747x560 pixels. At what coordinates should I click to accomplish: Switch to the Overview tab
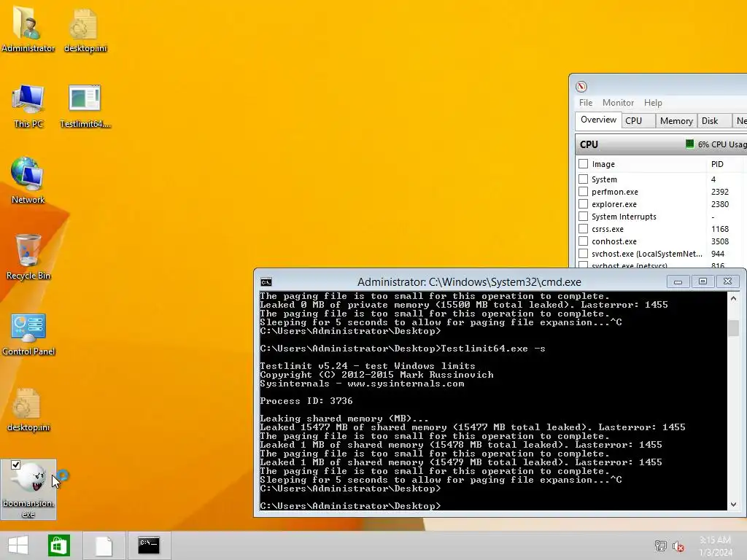(x=598, y=120)
